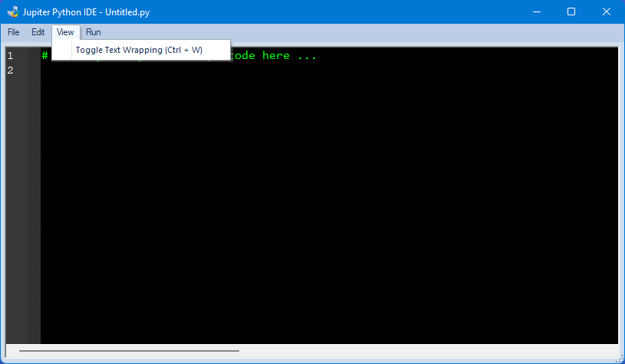Open the Edit menu

tap(38, 32)
